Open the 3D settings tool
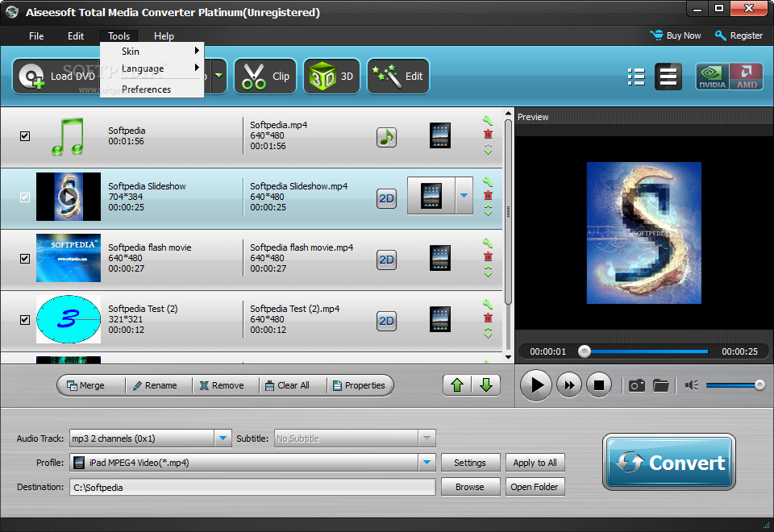This screenshot has height=532, width=774. pyautogui.click(x=331, y=76)
